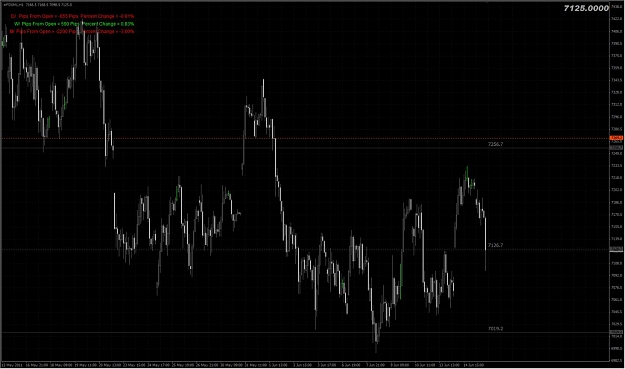This screenshot has width=625, height=369.
Task: Click the 14 Jun 15:00 label on time axis
Action: 474,365
